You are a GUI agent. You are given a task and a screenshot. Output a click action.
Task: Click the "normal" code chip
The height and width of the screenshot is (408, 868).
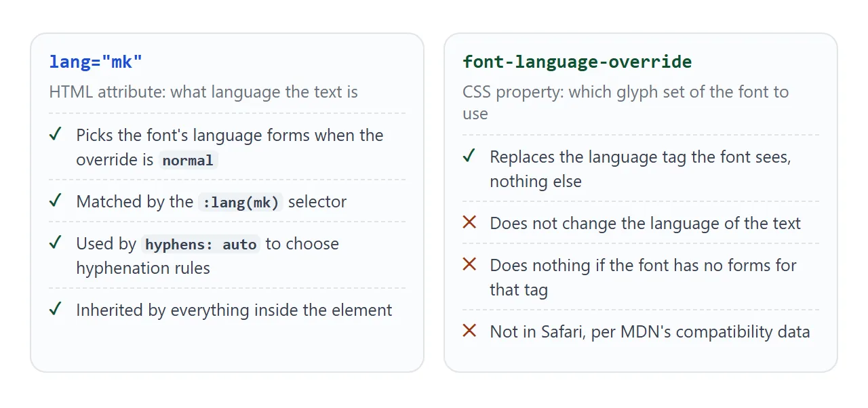188,161
